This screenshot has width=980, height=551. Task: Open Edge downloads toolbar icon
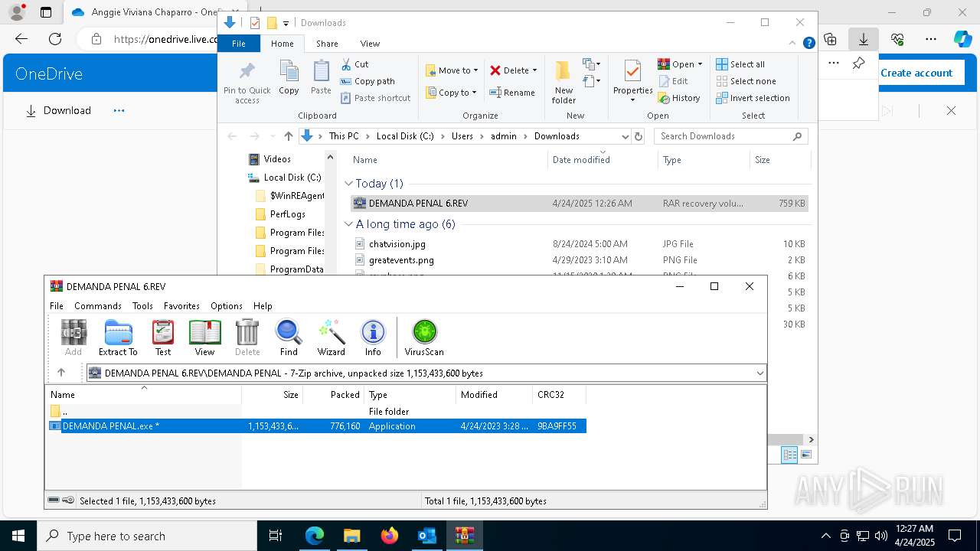pos(863,39)
